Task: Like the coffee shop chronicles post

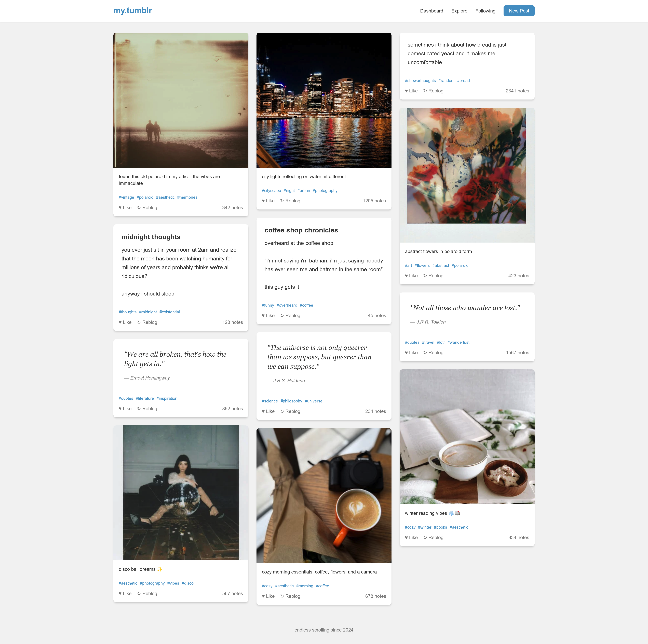Action: (x=268, y=315)
